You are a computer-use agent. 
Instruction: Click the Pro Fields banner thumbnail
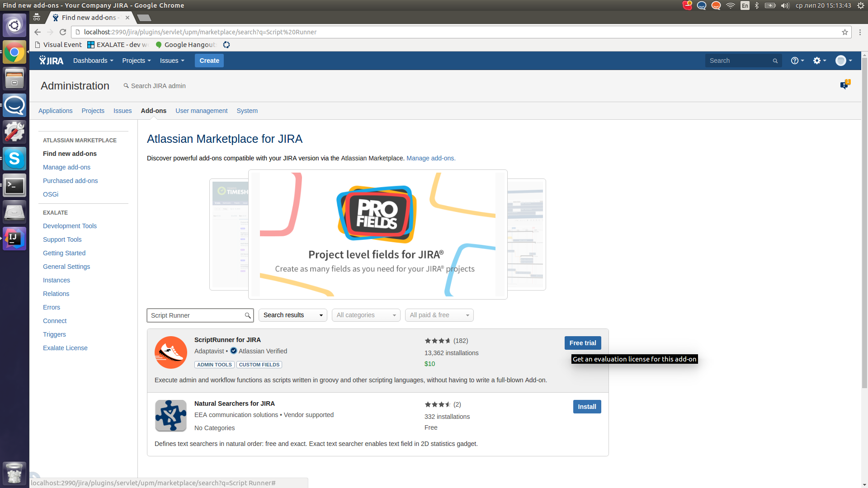click(377, 234)
